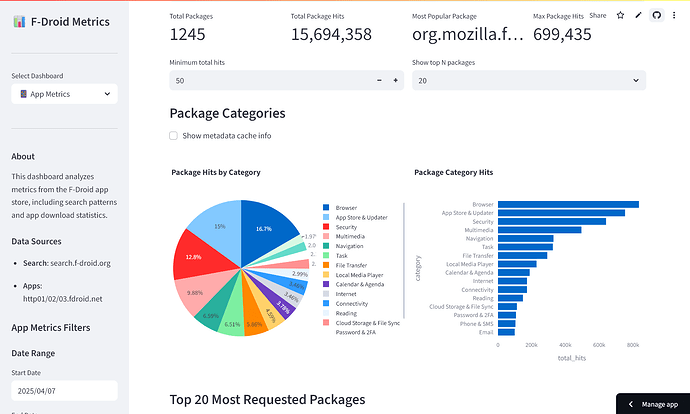Image resolution: width=690 pixels, height=414 pixels.
Task: Click the Security legend entry in pie chart
Action: 349,227
